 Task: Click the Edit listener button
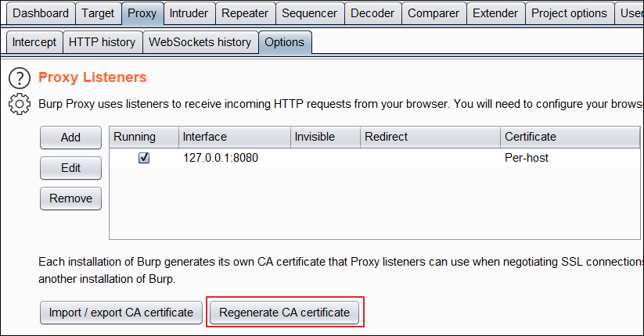point(70,168)
